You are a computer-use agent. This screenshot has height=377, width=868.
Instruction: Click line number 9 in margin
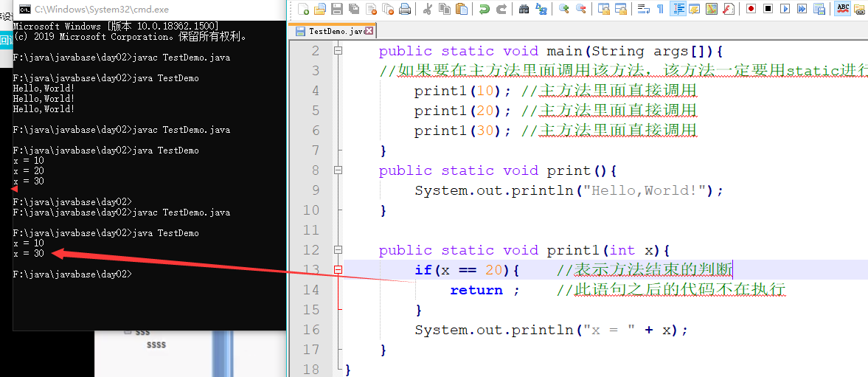coord(316,190)
